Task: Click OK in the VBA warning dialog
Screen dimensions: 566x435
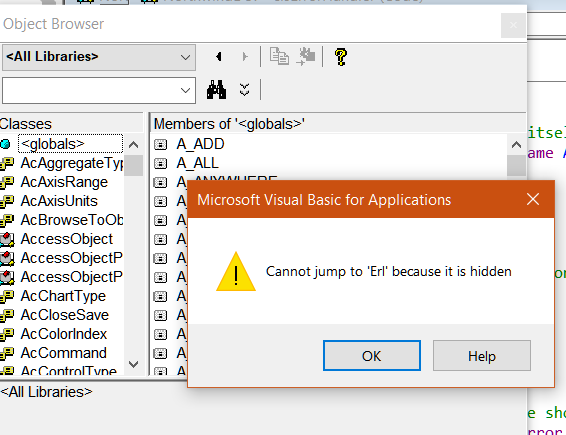Action: tap(372, 356)
